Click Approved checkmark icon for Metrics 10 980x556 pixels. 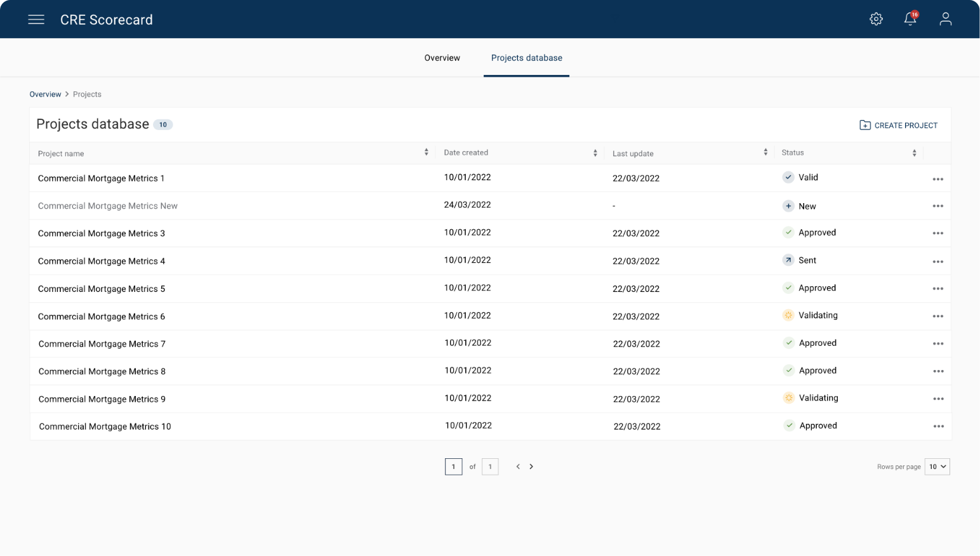coord(789,426)
